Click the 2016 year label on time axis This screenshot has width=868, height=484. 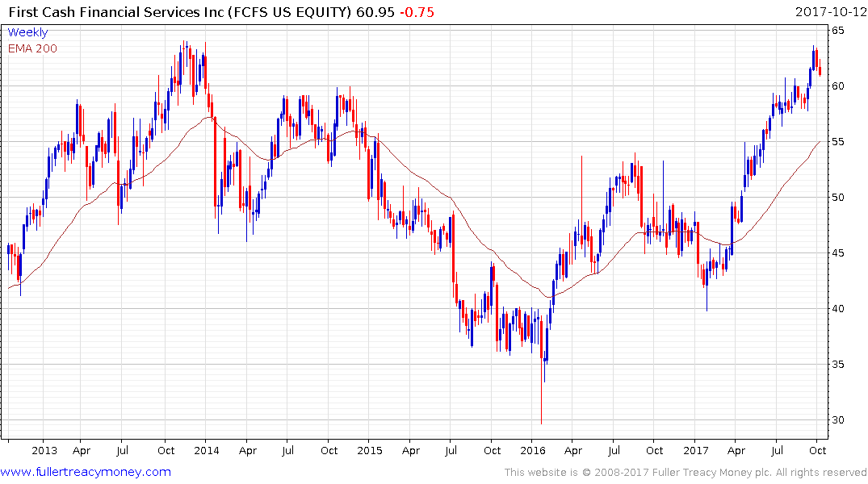tap(533, 450)
